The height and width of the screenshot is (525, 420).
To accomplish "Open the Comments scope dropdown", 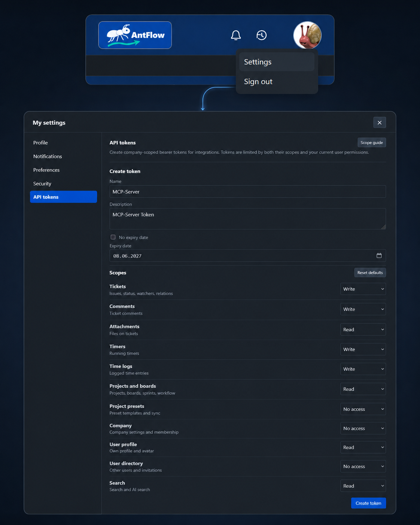I will pos(363,309).
